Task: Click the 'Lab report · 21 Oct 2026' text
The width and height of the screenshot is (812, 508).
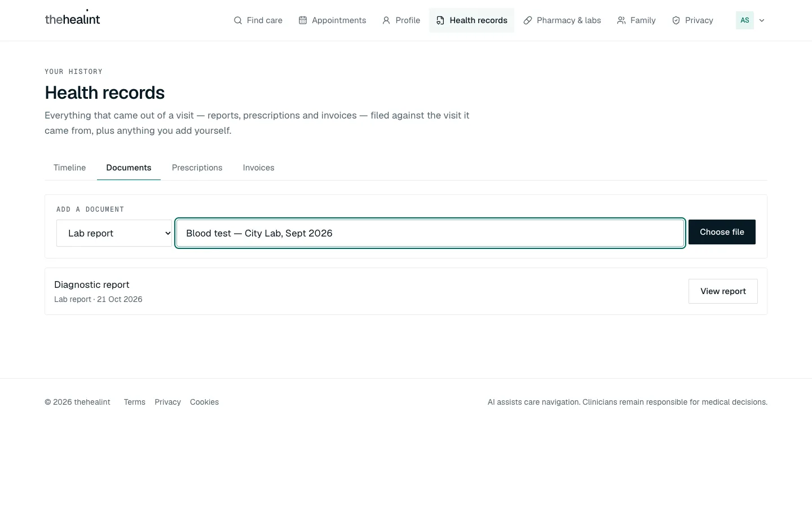Action: pyautogui.click(x=98, y=299)
